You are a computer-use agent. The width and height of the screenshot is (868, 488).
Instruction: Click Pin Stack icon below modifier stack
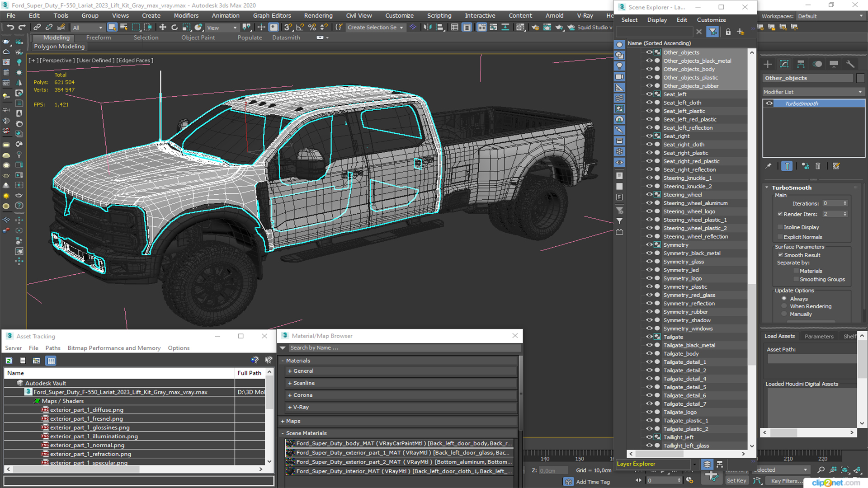(769, 166)
